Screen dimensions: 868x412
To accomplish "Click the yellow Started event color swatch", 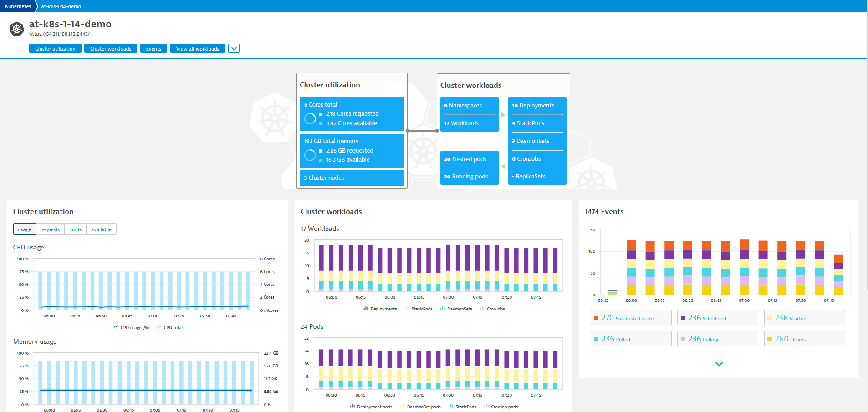I will pos(770,318).
